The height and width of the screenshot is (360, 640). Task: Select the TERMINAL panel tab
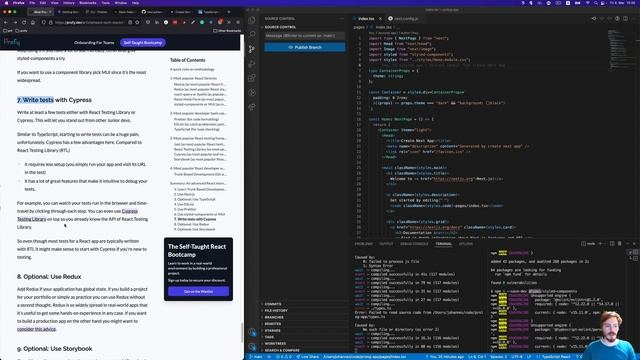coord(443,244)
